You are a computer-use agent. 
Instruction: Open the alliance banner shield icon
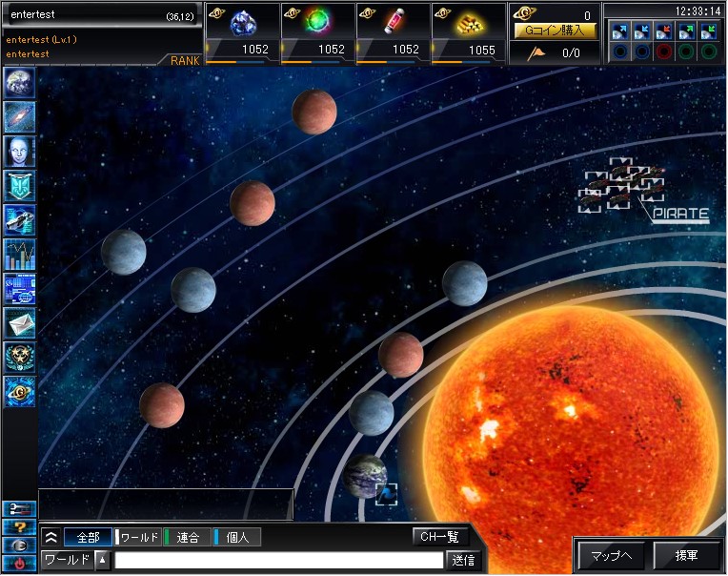click(x=19, y=186)
